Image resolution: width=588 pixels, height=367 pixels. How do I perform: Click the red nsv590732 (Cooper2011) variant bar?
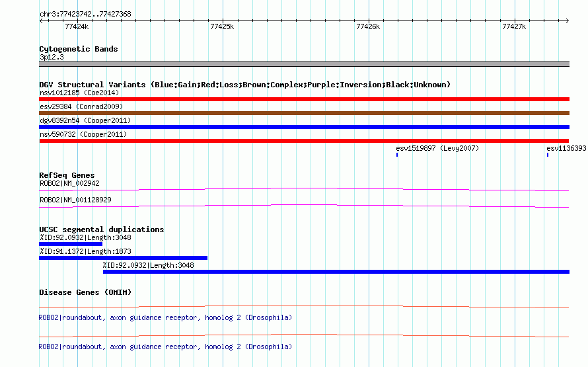(304, 141)
